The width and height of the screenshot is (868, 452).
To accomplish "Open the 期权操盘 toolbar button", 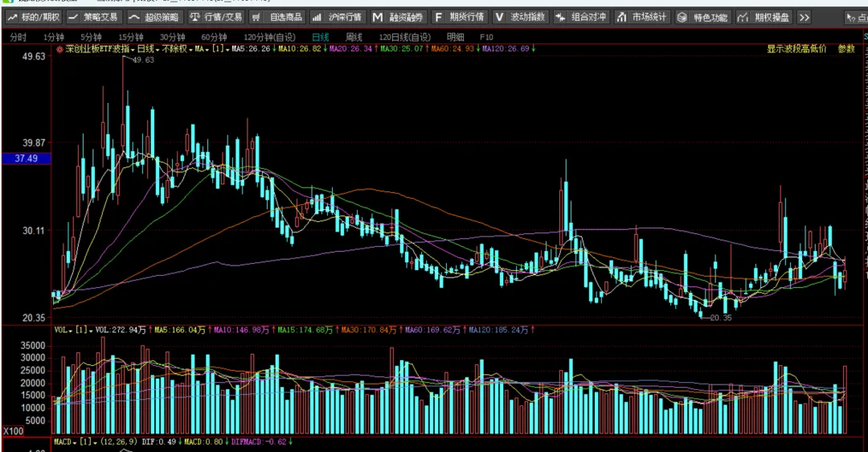I will 764,17.
